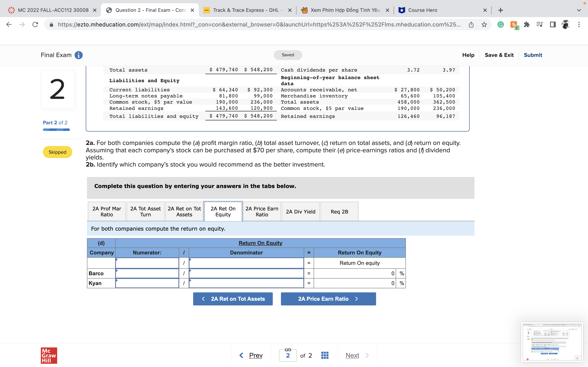Open the browser extensions puzzle icon
The height and width of the screenshot is (367, 588).
[x=527, y=24]
